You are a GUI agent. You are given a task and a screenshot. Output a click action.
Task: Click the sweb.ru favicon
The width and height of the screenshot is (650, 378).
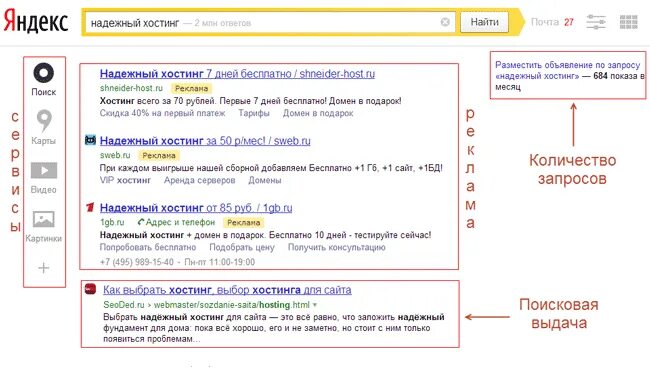coord(90,140)
